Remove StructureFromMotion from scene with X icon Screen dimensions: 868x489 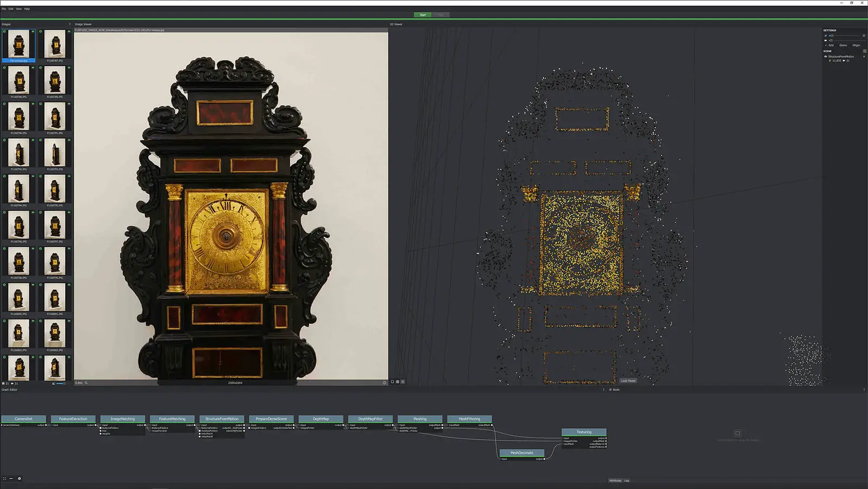click(864, 56)
